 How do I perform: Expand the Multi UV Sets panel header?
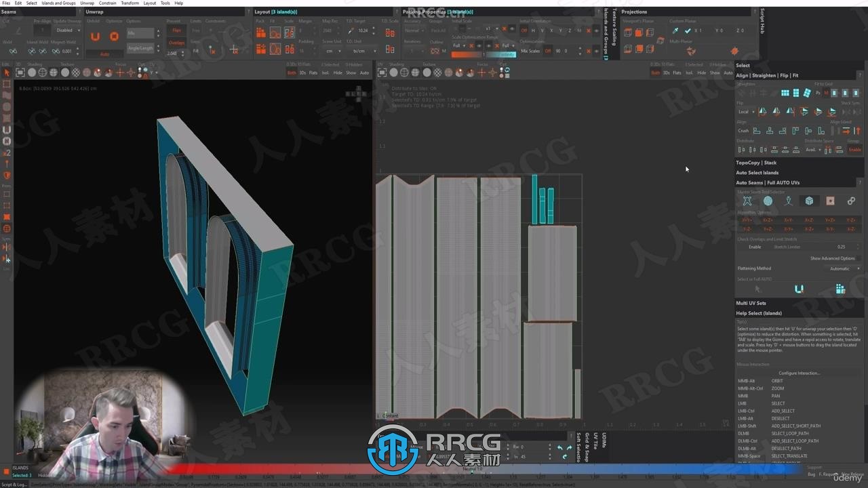798,303
